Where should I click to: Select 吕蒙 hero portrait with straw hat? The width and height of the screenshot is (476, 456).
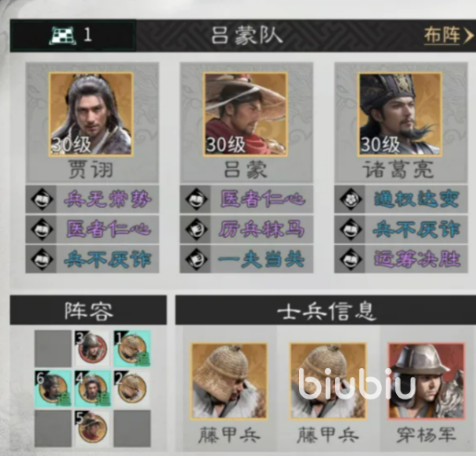pos(246,114)
